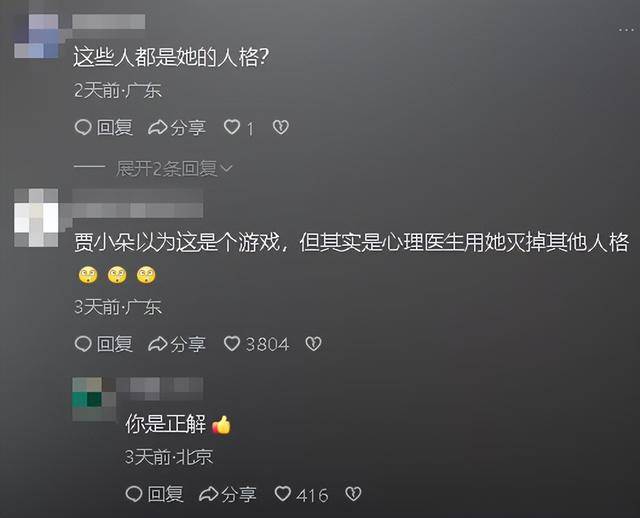640x518 pixels.
Task: Like the comment with 1 like
Action: tap(232, 127)
